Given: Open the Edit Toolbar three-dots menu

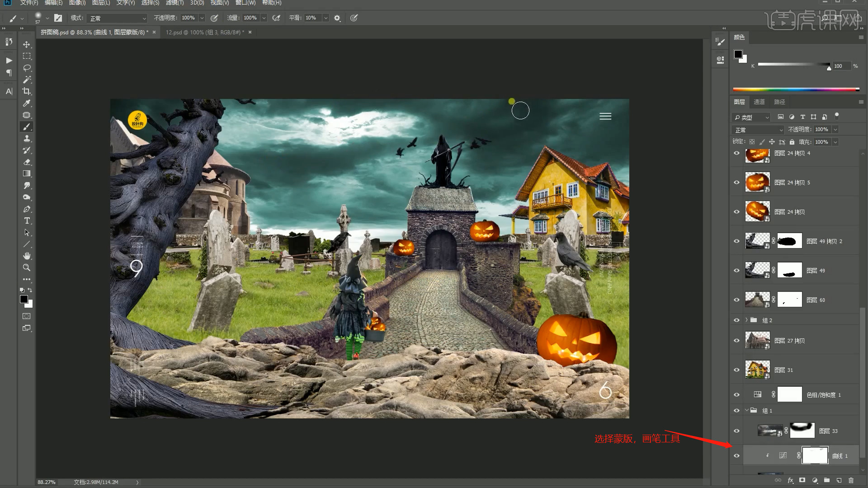Looking at the screenshot, I should (27, 279).
